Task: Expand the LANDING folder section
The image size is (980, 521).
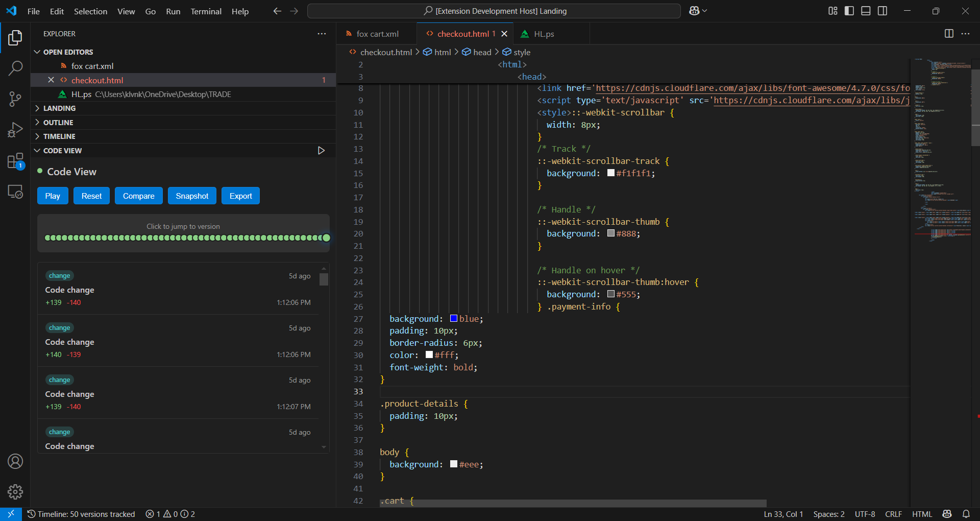Action: [x=59, y=108]
